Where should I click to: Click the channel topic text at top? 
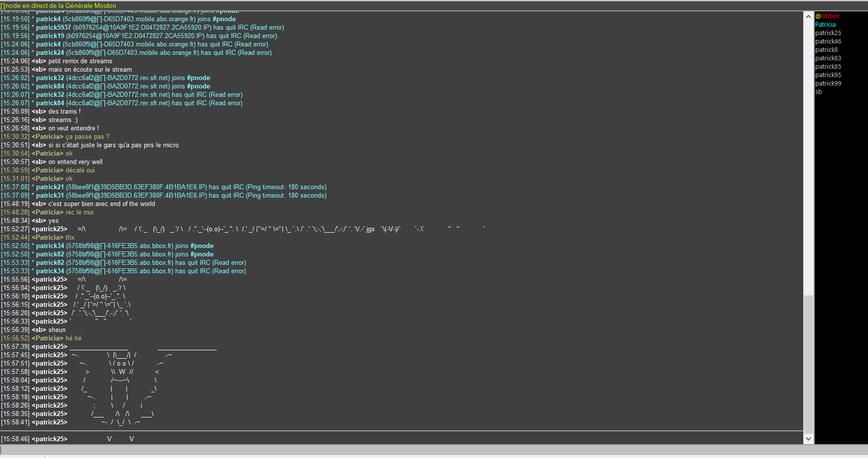click(x=60, y=5)
